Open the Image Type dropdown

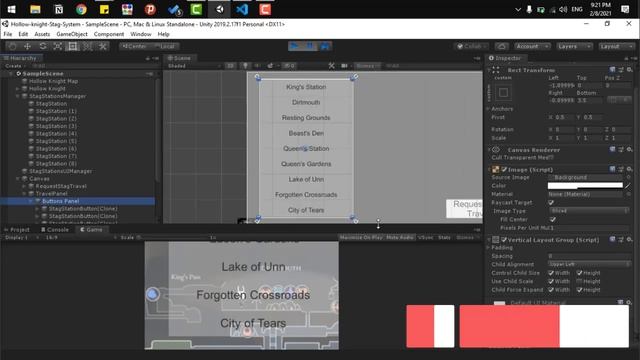point(588,211)
